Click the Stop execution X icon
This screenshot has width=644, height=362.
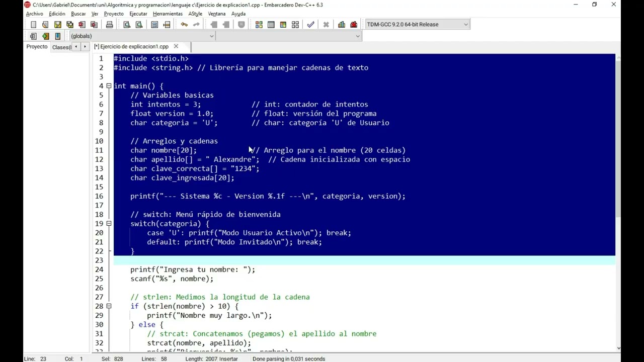click(x=326, y=24)
